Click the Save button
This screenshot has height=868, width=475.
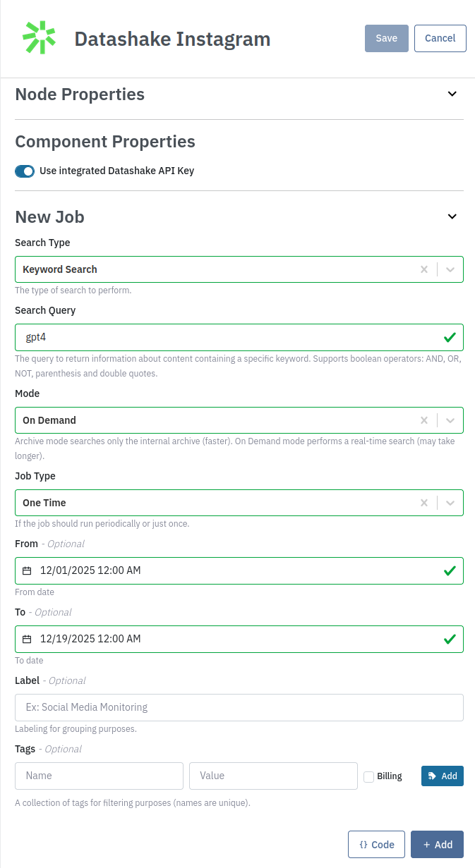pos(387,38)
